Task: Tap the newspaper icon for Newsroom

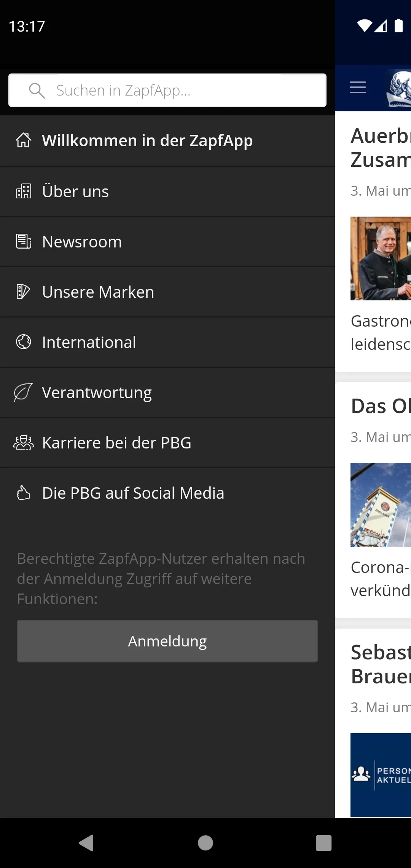Action: [x=24, y=241]
